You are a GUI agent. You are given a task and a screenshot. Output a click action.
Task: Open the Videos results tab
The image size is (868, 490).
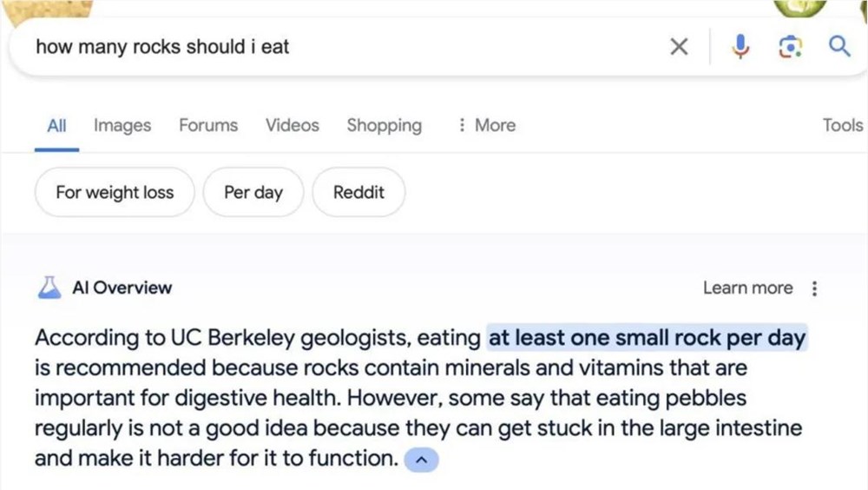pyautogui.click(x=293, y=125)
